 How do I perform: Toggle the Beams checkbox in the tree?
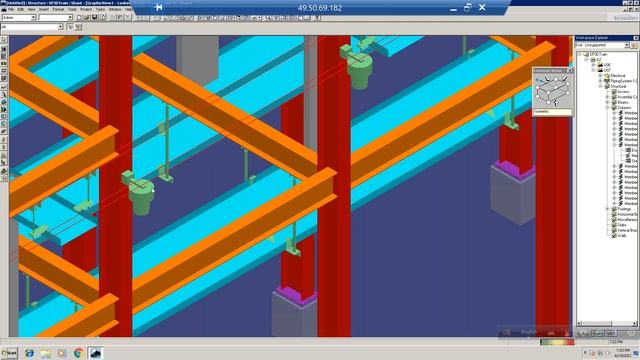click(614, 102)
